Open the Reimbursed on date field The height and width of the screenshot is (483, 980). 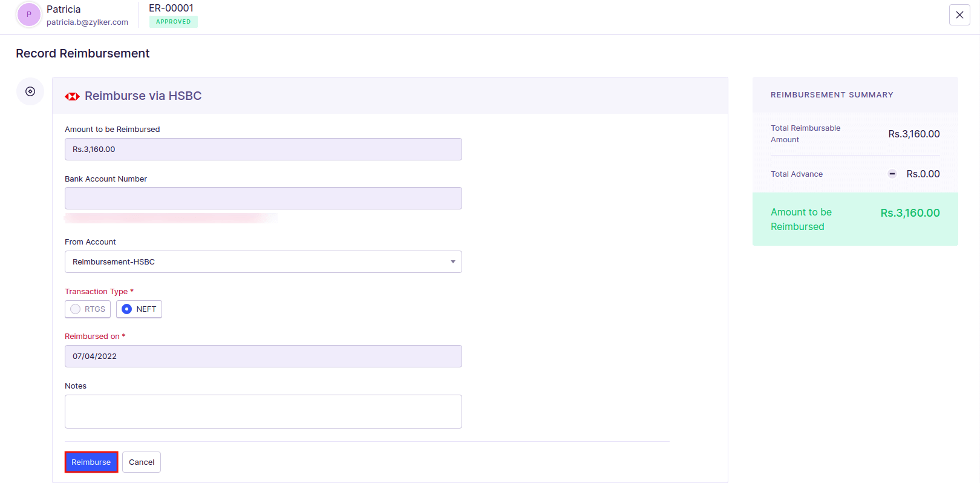click(x=263, y=356)
